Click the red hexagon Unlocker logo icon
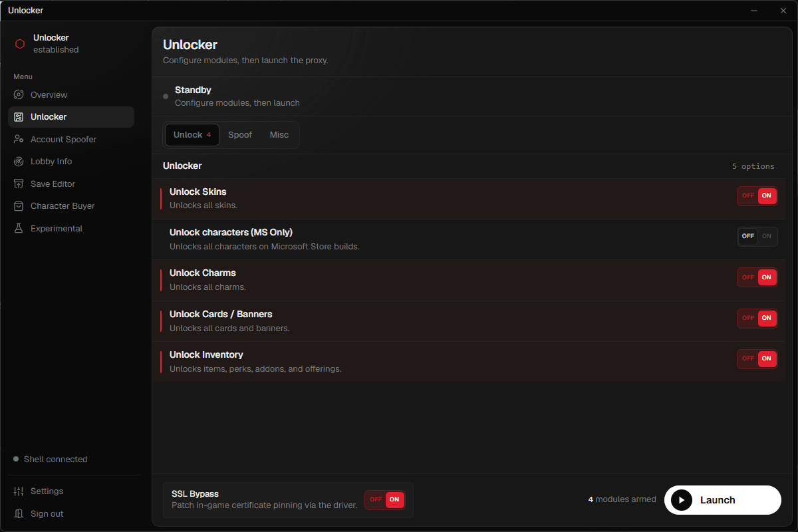The width and height of the screenshot is (798, 532). [x=20, y=44]
